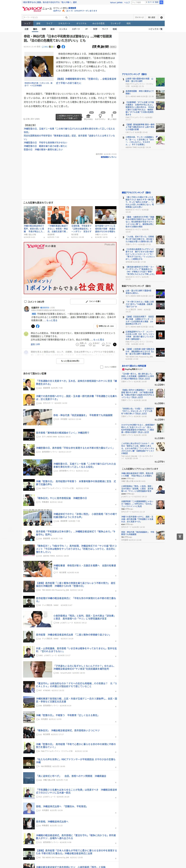
Task: Click the うーん reaction with 293
Action: click(x=107, y=344)
